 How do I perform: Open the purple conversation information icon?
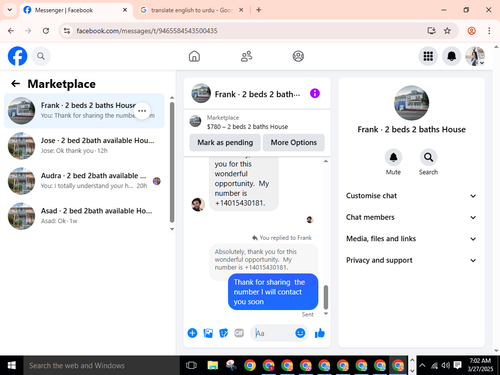315,93
